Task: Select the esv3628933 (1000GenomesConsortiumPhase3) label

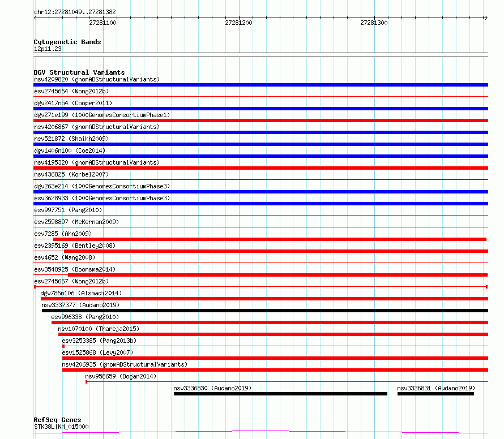Action: (102, 198)
